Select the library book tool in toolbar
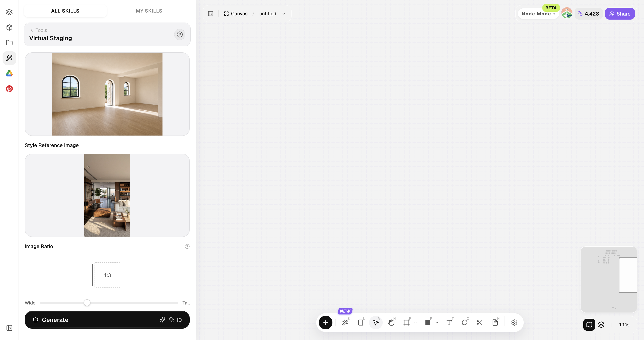Viewport: 644px width, 340px height. point(361,323)
